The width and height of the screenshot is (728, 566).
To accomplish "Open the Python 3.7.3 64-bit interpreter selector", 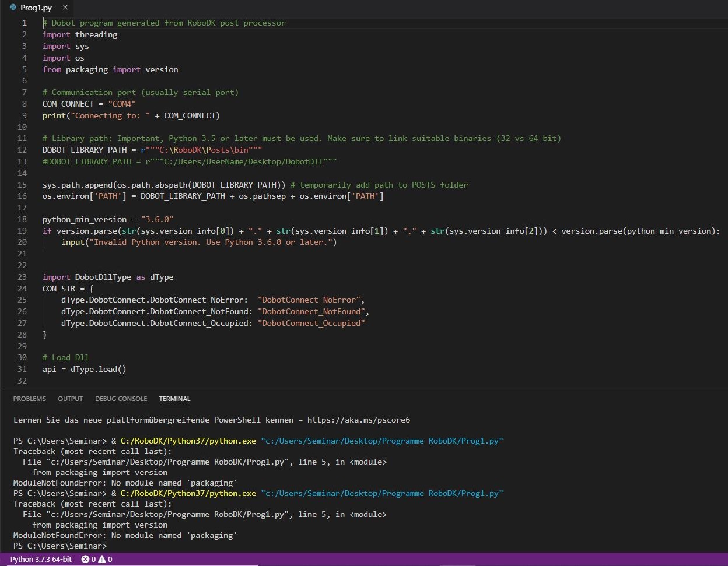I will 41,559.
